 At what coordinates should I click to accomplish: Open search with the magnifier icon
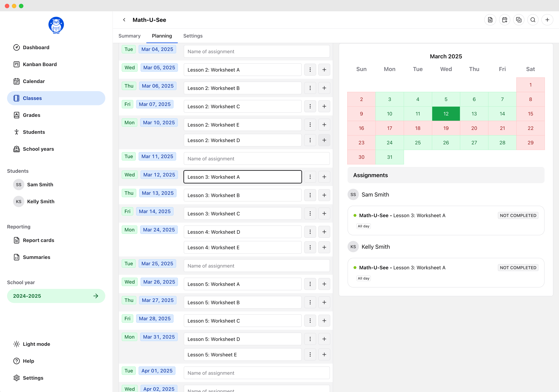pyautogui.click(x=533, y=20)
